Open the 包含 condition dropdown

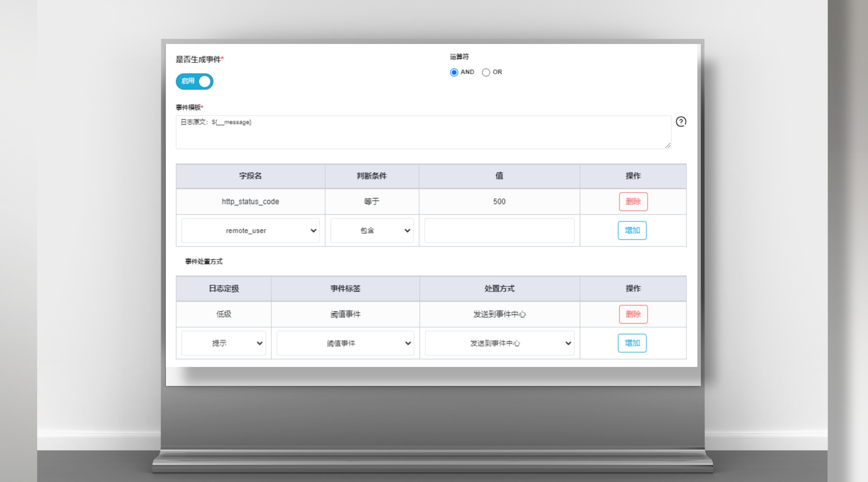372,231
